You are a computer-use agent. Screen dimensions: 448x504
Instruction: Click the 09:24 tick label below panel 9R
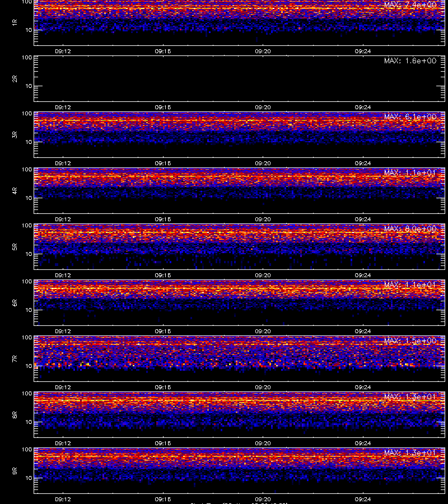[x=363, y=499]
